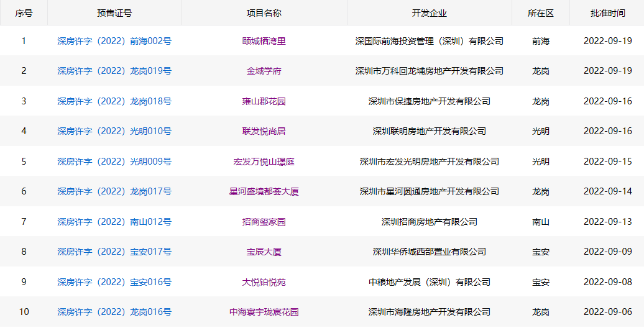
Task: Click approval date 2022-09-14
Action: 607,192
